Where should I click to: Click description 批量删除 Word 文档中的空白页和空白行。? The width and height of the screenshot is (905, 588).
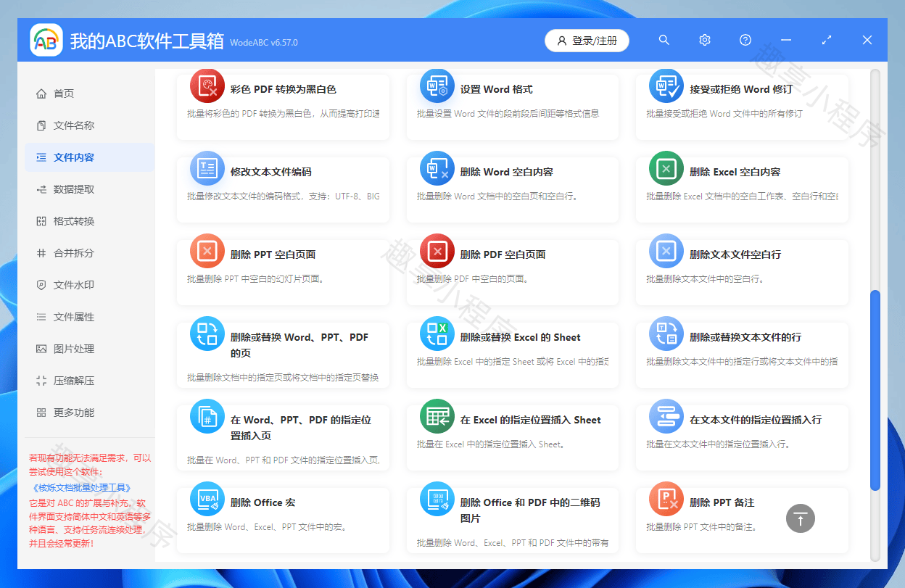coord(497,196)
